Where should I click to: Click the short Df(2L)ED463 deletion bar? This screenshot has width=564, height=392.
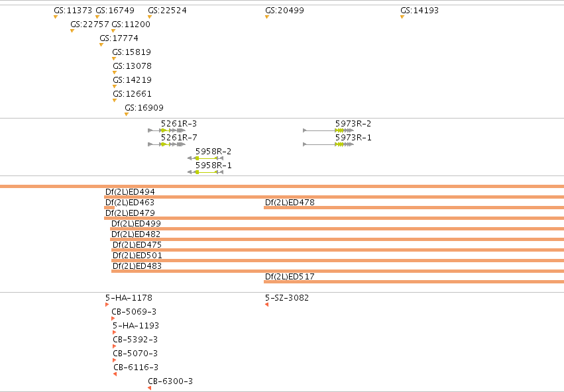(109, 208)
